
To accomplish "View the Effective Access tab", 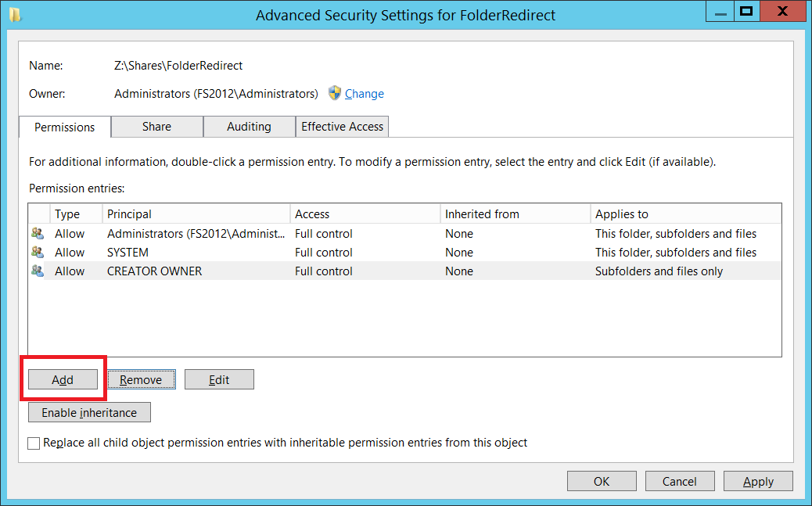I will (343, 127).
